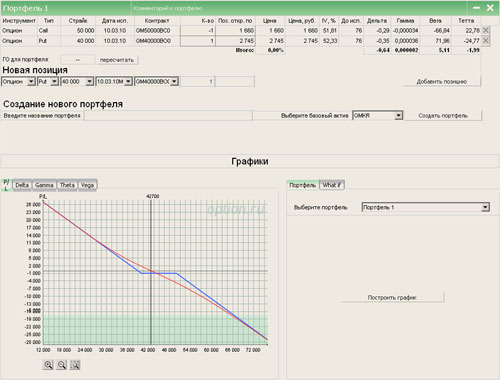This screenshot has width=500, height=380.
Task: Click the total delta value -0,64
Action: click(x=383, y=50)
